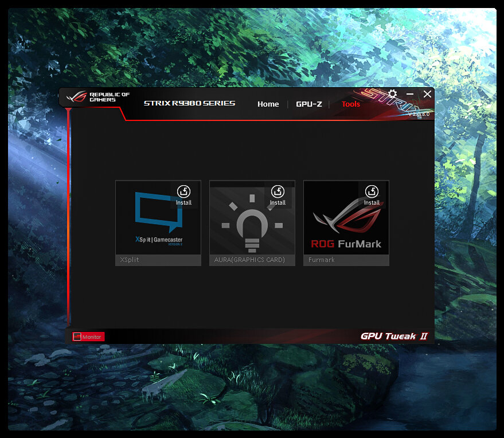Click the XSplit thumbnail tile

click(x=158, y=218)
